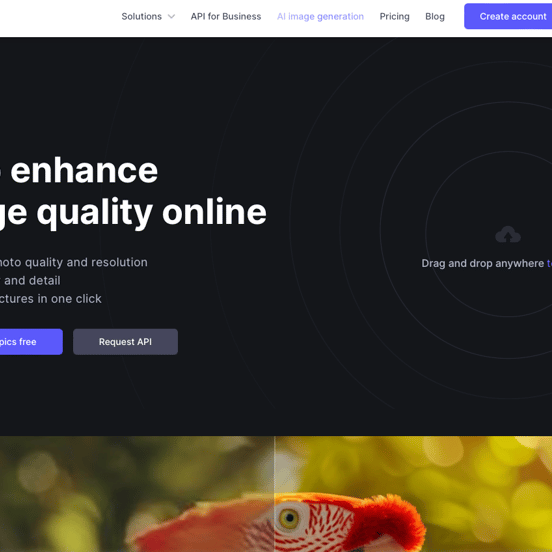Go to API for Business page
This screenshot has height=552, width=552.
pos(226,17)
